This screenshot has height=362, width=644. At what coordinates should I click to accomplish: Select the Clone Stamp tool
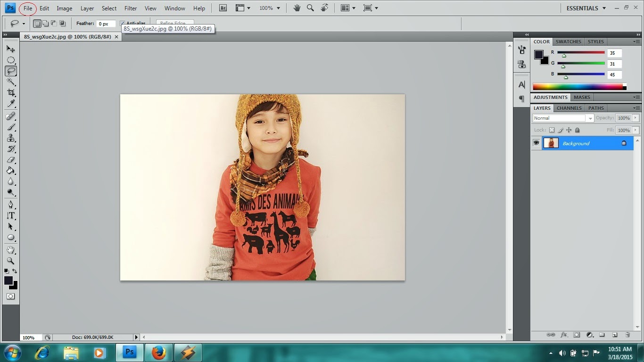tap(10, 138)
